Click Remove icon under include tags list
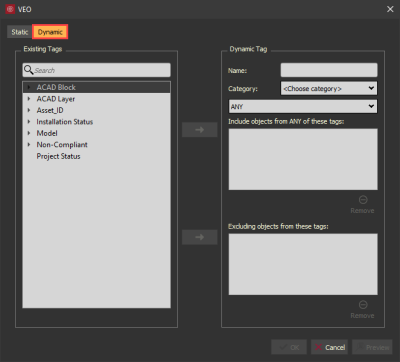400x362 pixels. pos(363,200)
